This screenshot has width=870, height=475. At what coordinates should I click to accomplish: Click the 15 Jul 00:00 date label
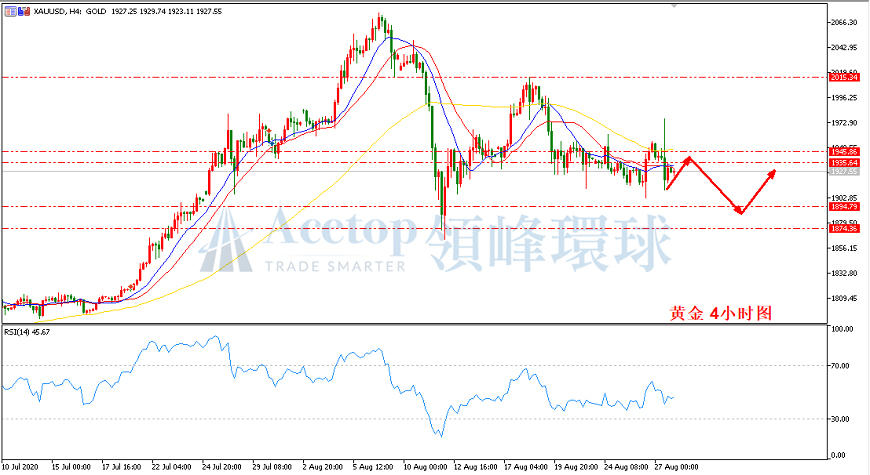point(71,467)
